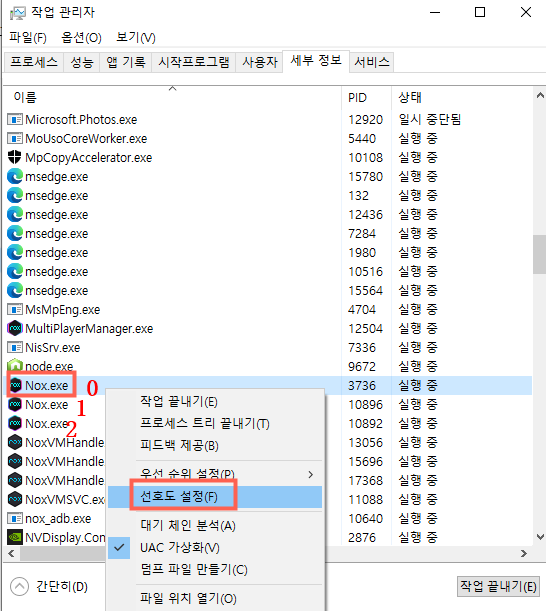Select PID cell 2876
This screenshot has height=611, width=546.
pyautogui.click(x=362, y=538)
